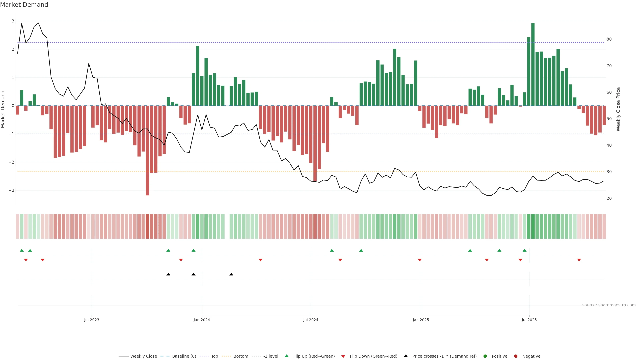Image resolution: width=644 pixels, height=362 pixels.
Task: Click the rightmost black price-cross triangle marker
Action: (231, 274)
